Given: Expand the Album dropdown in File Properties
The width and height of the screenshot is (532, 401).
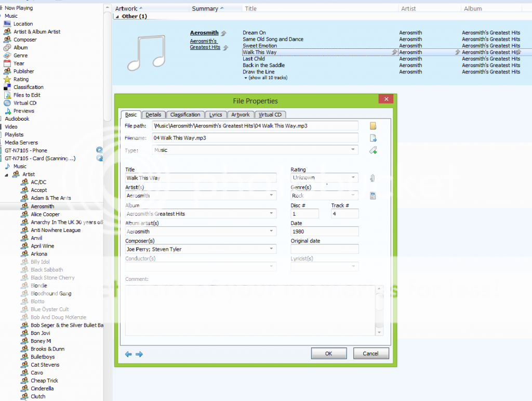Looking at the screenshot, I should click(x=271, y=213).
